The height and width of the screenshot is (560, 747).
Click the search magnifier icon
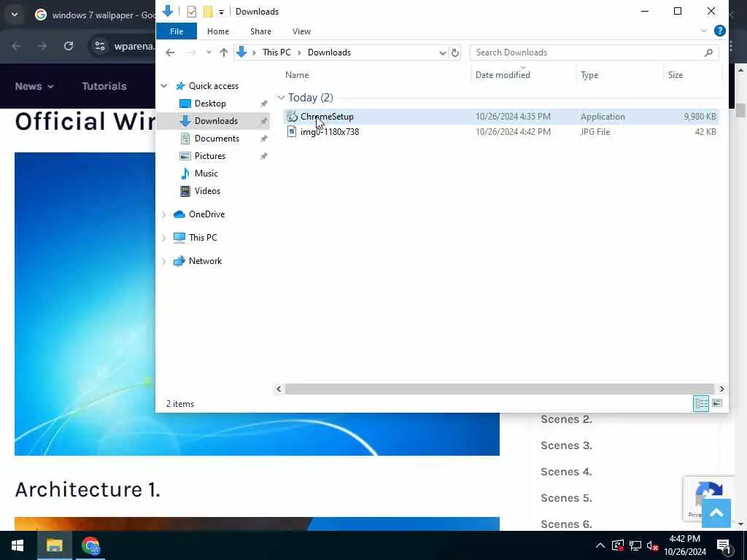708,52
